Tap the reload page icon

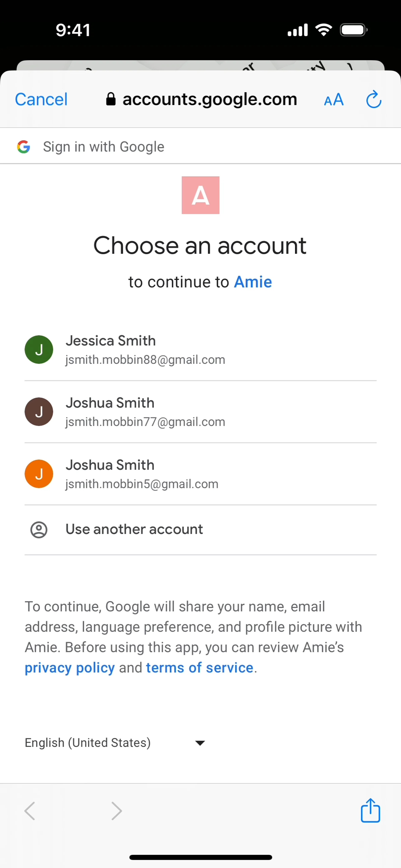(x=373, y=100)
